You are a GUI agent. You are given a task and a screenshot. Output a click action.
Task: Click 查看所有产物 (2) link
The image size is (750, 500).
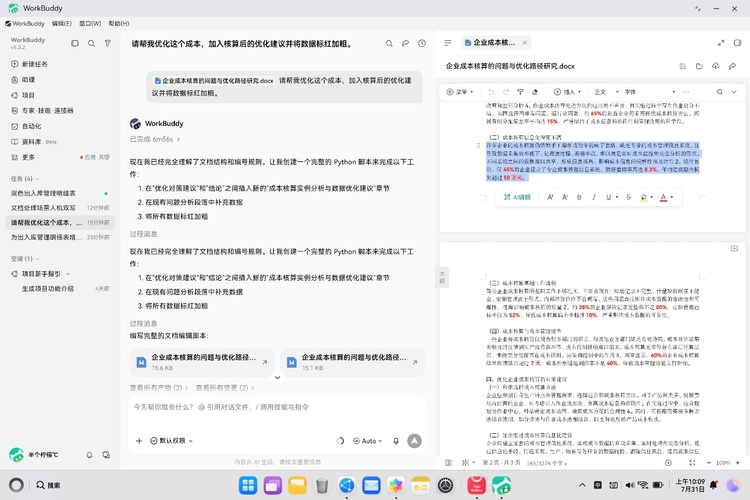click(159, 388)
